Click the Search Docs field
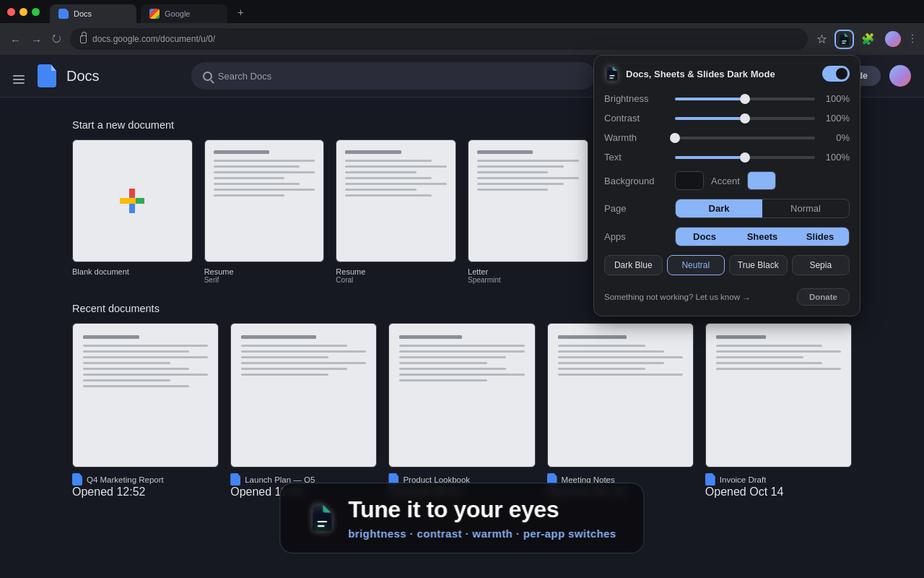924x578 pixels. 393,76
